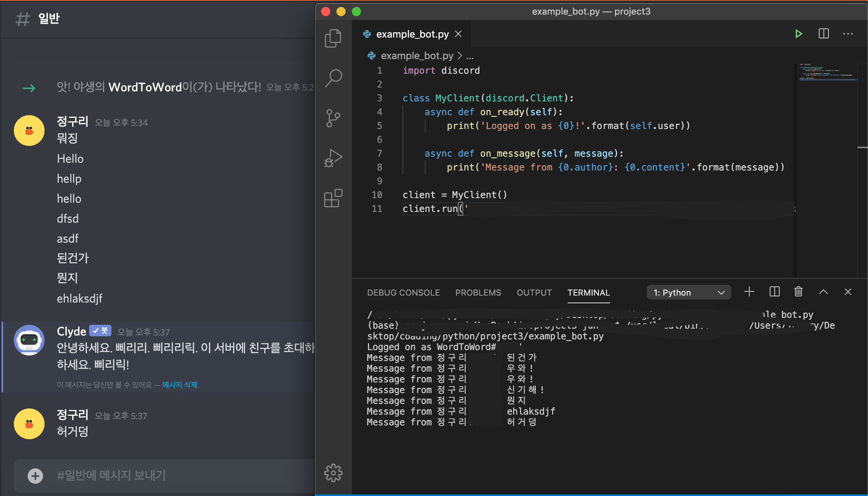Open the Manage gear at sidebar bottom
The image size is (868, 496).
coord(333,473)
